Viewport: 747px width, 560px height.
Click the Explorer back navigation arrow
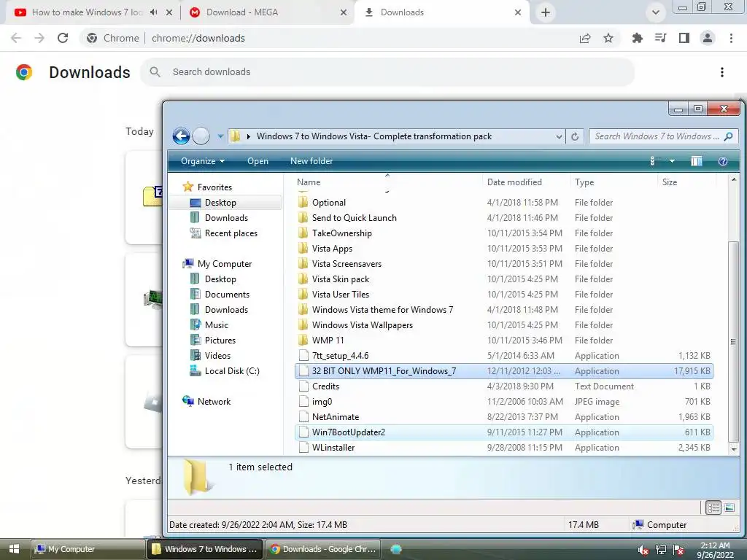181,136
